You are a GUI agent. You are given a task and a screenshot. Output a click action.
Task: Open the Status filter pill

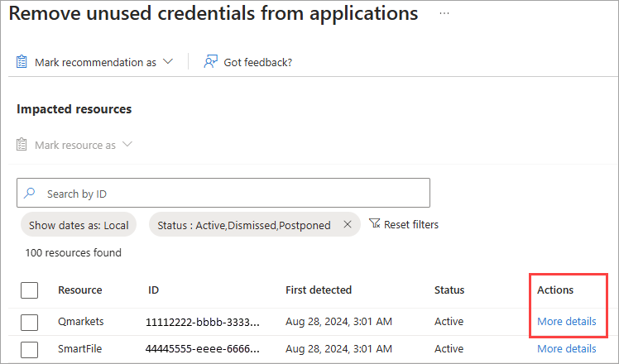tap(244, 225)
